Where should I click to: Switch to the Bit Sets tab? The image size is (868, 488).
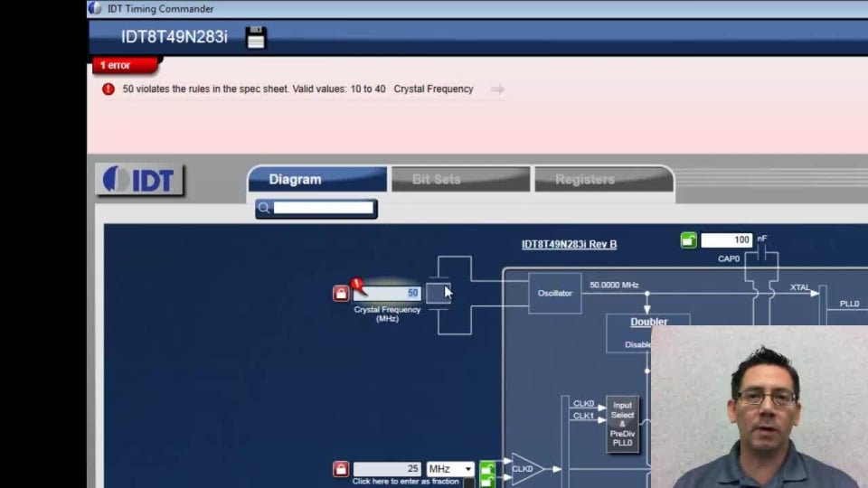coord(460,179)
